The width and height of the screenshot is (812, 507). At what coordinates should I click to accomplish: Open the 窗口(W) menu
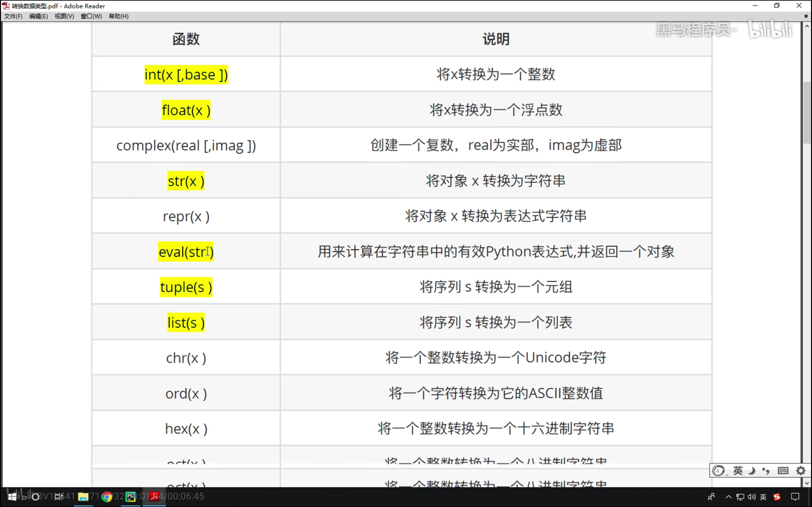[91, 16]
